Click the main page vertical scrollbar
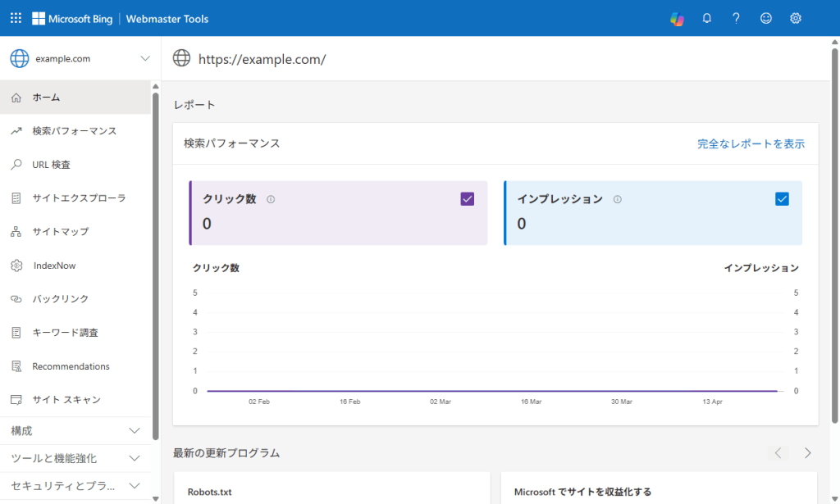Viewport: 840px width, 504px height. pyautogui.click(x=834, y=236)
